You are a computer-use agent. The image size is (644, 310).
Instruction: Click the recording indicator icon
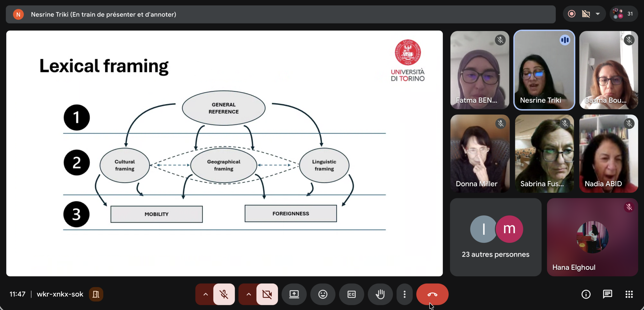572,14
